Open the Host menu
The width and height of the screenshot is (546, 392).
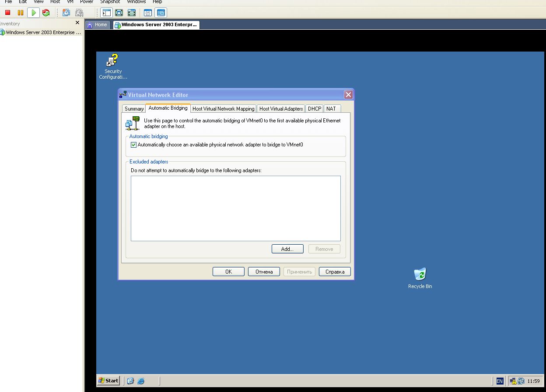(55, 2)
